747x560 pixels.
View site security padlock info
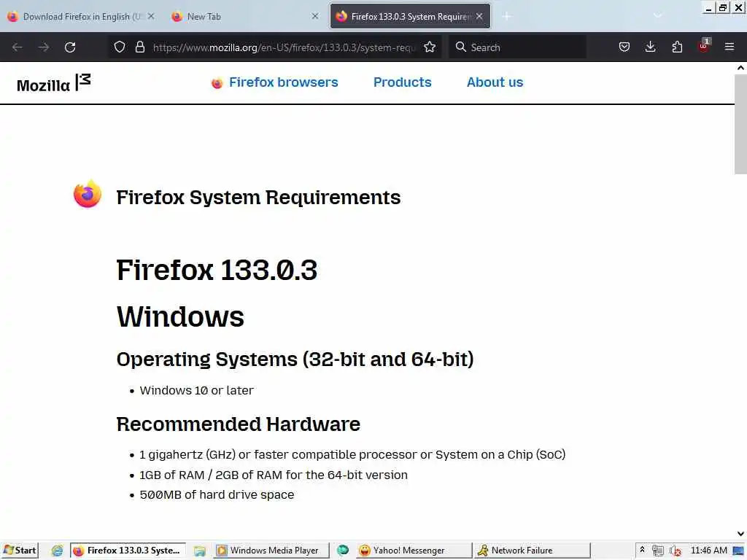point(139,47)
